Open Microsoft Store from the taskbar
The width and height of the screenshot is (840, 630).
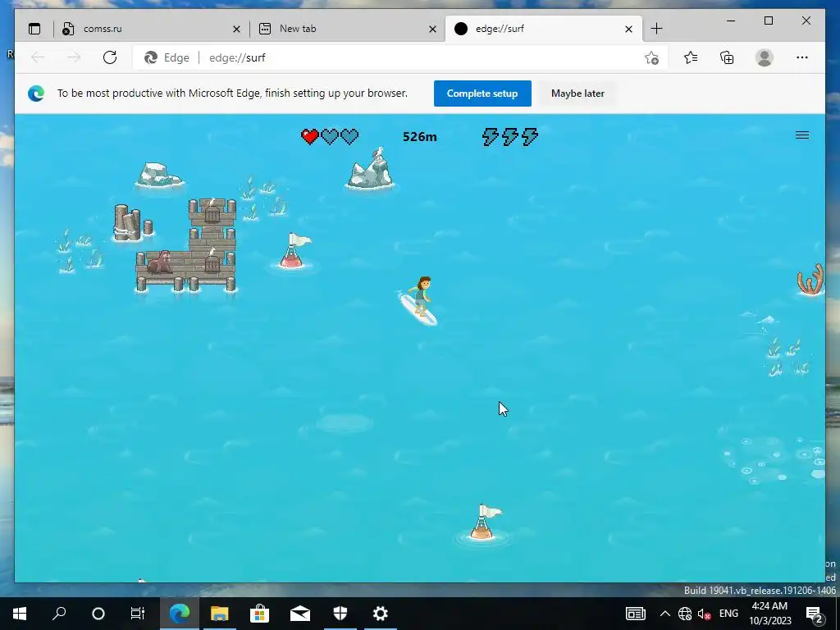[x=260, y=614]
